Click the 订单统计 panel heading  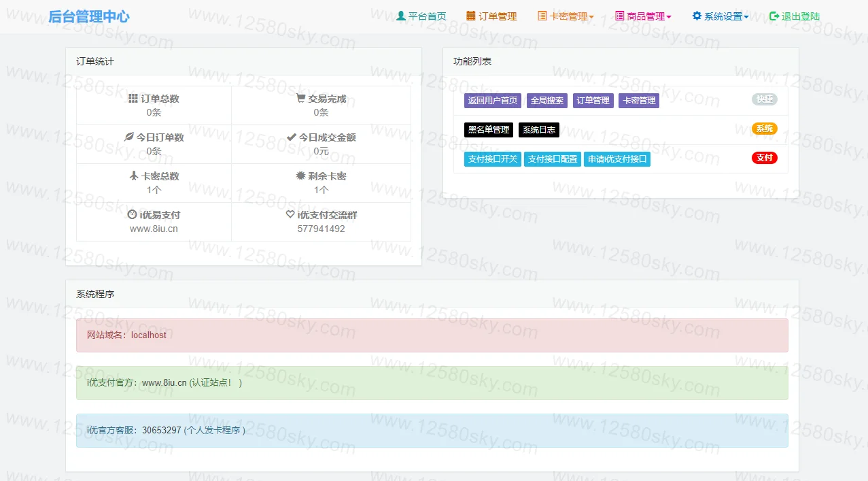[95, 61]
